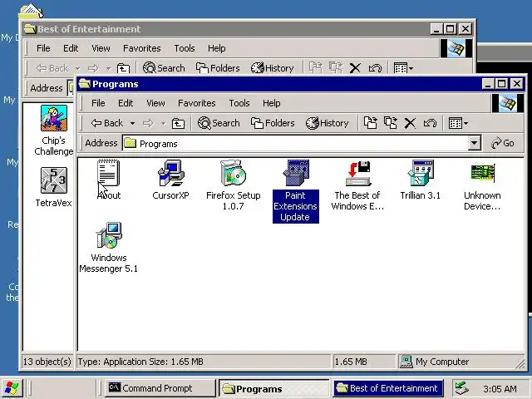Open Help menu in Programs window
532x399 pixels.
coord(272,103)
